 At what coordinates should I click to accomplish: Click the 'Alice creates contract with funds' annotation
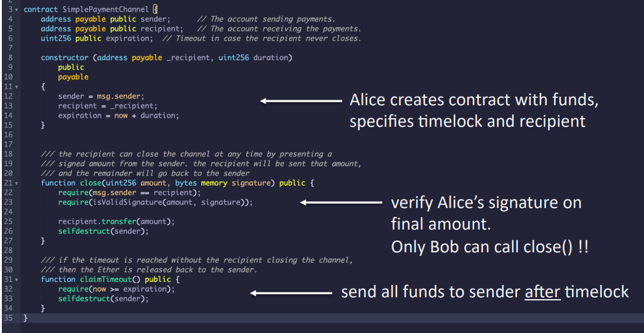pyautogui.click(x=473, y=100)
